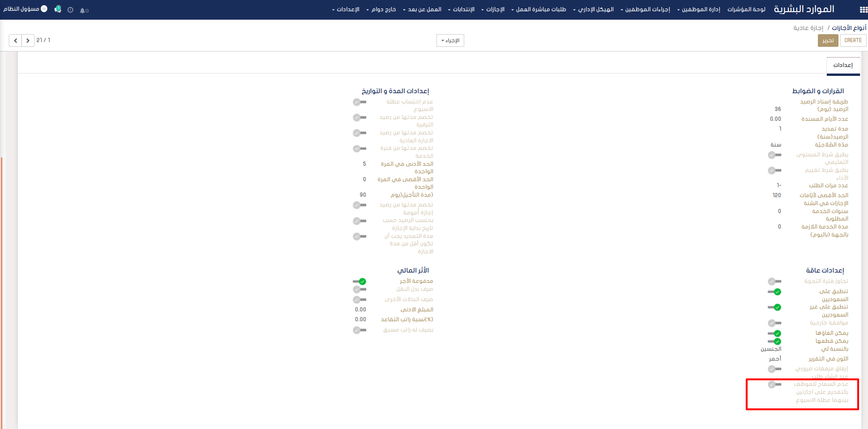Toggle تنطبق على السعوديين switch
This screenshot has width=868, height=429.
tap(775, 292)
